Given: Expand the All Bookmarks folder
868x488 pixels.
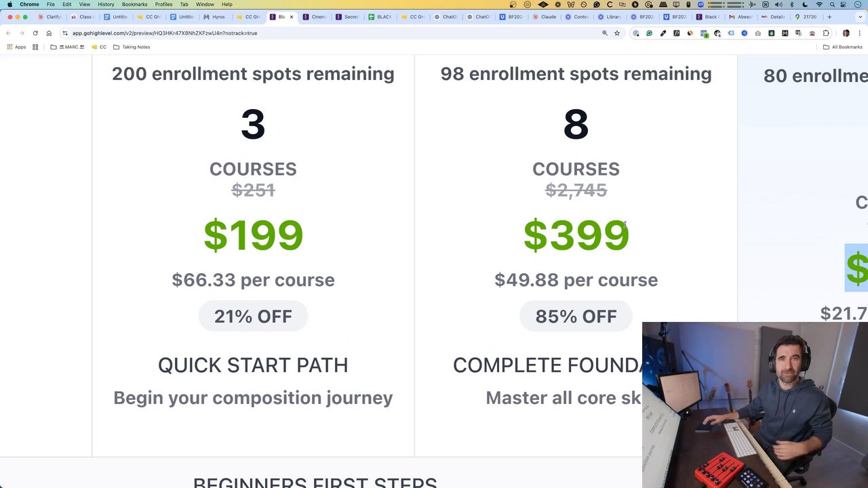Looking at the screenshot, I should click(x=842, y=47).
